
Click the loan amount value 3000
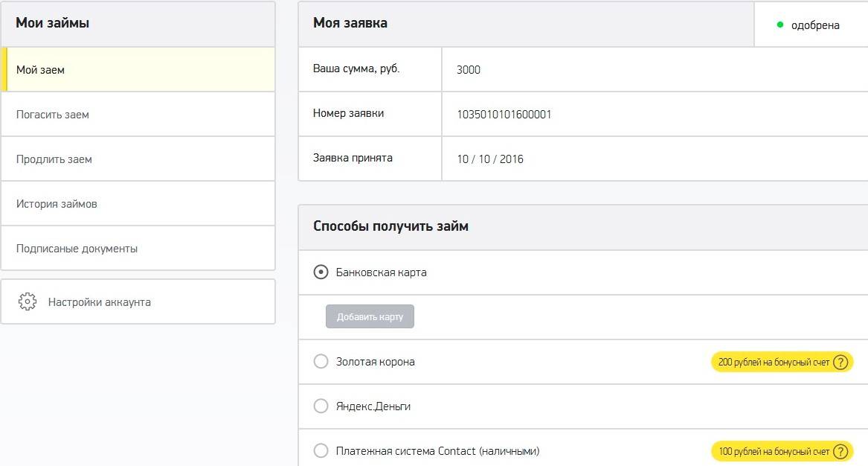pyautogui.click(x=469, y=70)
